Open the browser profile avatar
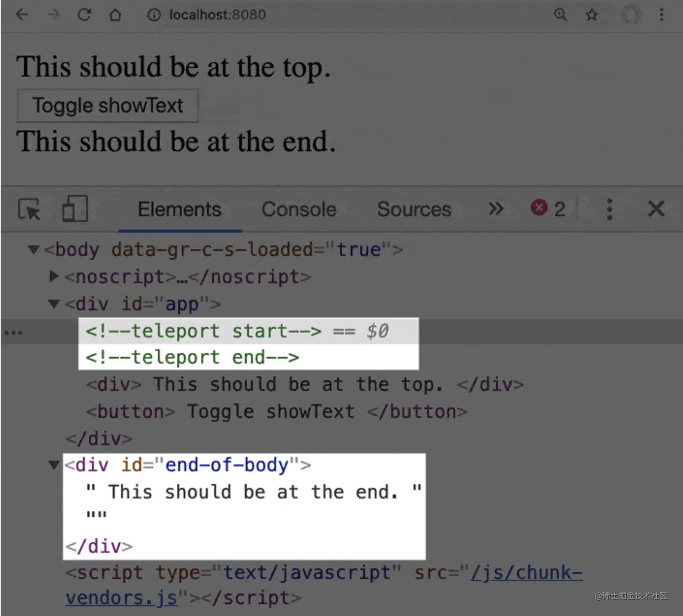This screenshot has width=683, height=616. [x=631, y=15]
